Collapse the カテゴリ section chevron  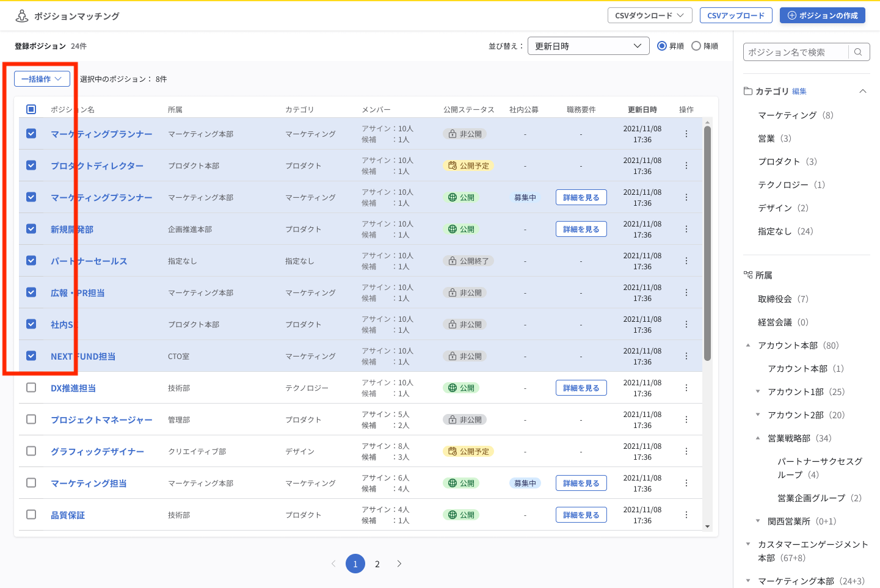point(863,90)
